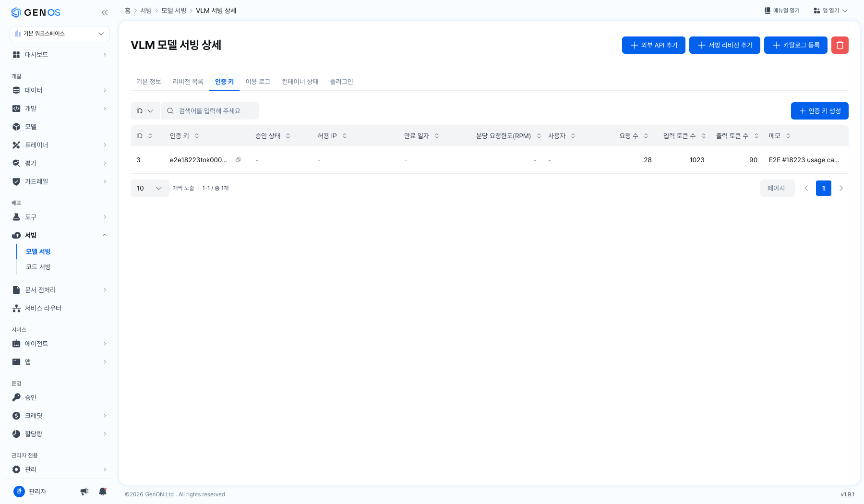This screenshot has width=864, height=504.
Task: Open 코드 서빙 in the sidebar
Action: click(x=38, y=267)
